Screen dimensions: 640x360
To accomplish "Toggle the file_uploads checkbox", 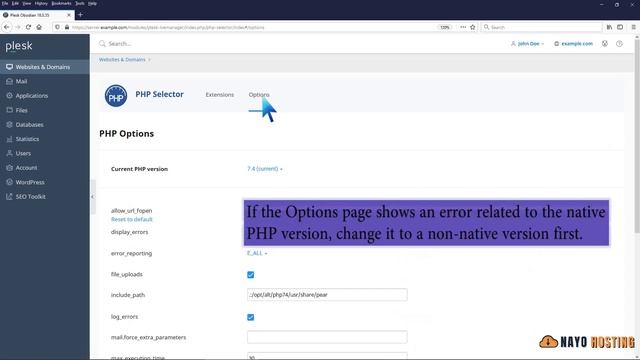I will coord(251,275).
